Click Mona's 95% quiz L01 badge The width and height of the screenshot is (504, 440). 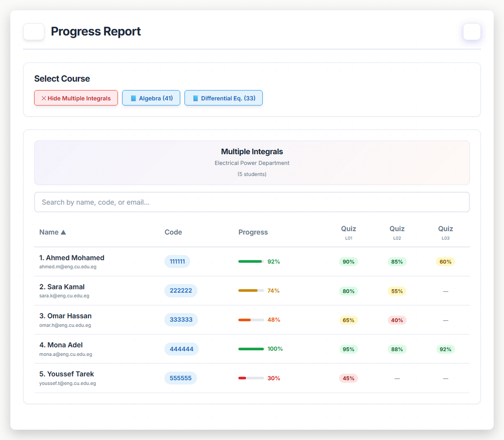(348, 349)
